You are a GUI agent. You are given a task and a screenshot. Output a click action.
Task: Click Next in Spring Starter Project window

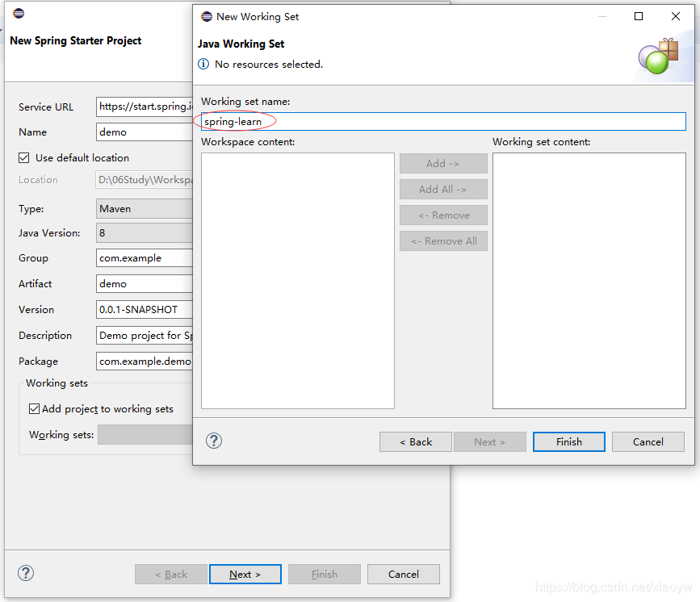[x=245, y=575]
